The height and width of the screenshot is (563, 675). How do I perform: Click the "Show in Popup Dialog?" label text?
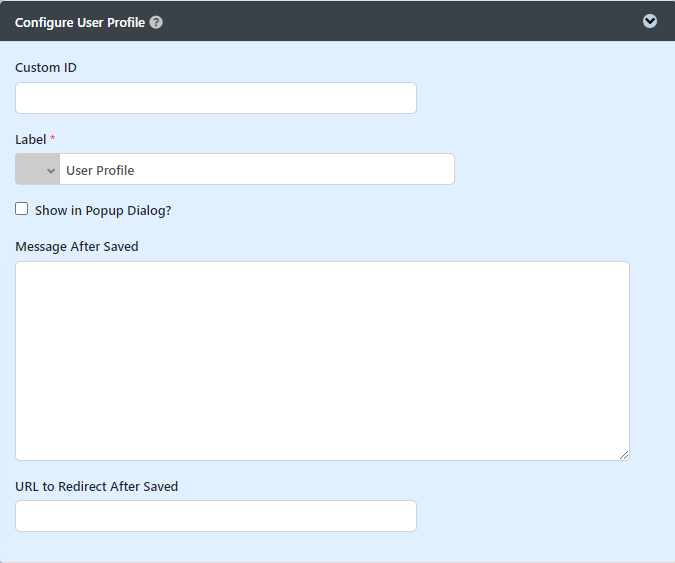tap(103, 211)
